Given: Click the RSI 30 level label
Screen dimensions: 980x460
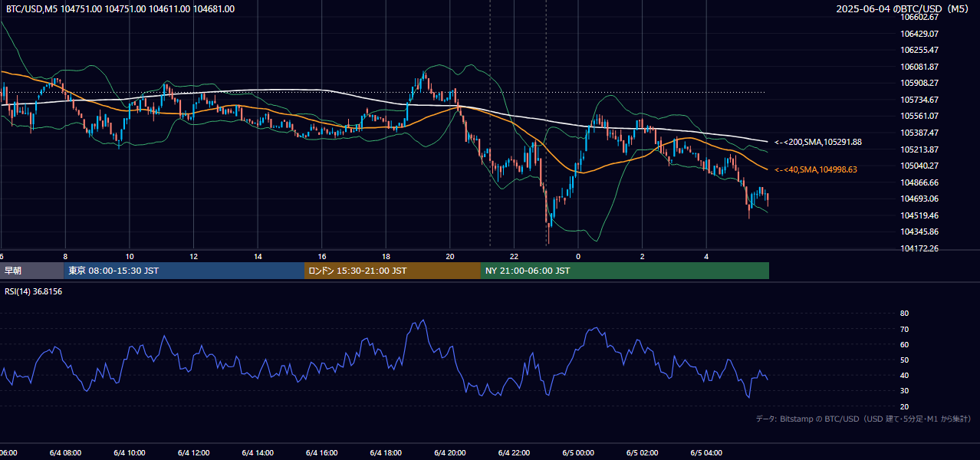Looking at the screenshot, I should (904, 391).
